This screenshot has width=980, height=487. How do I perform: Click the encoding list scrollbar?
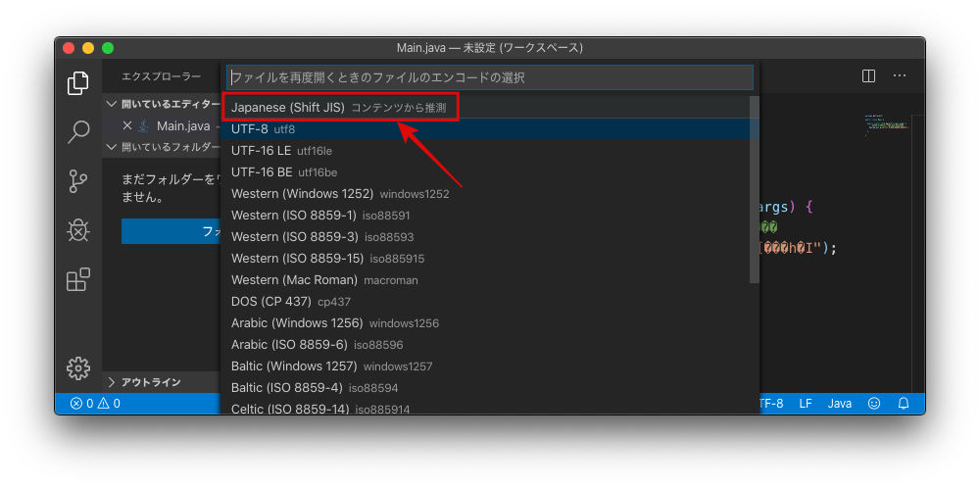click(x=755, y=189)
